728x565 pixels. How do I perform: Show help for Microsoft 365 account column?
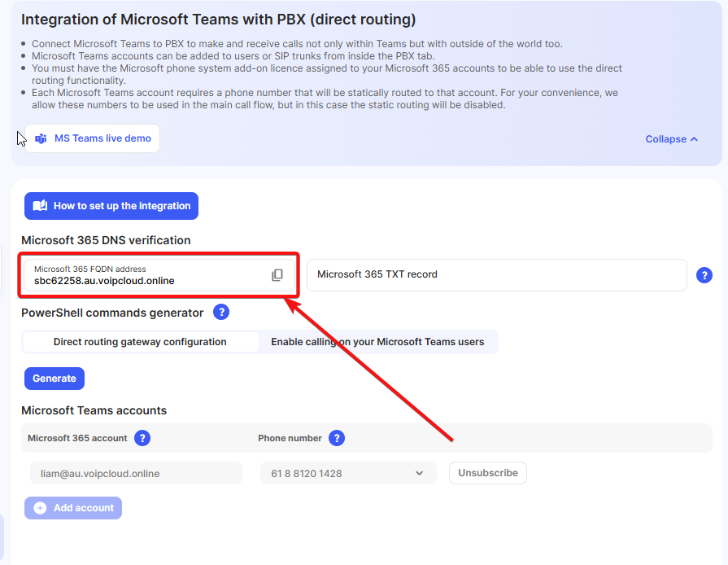tap(142, 438)
